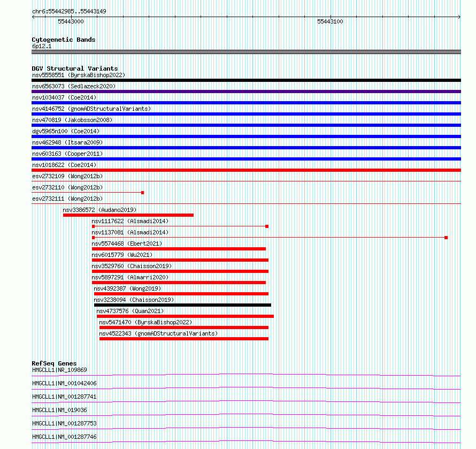476x449 pixels.
Task: Open the nsv6015779 (Wu2021) label
Action: tap(122, 255)
